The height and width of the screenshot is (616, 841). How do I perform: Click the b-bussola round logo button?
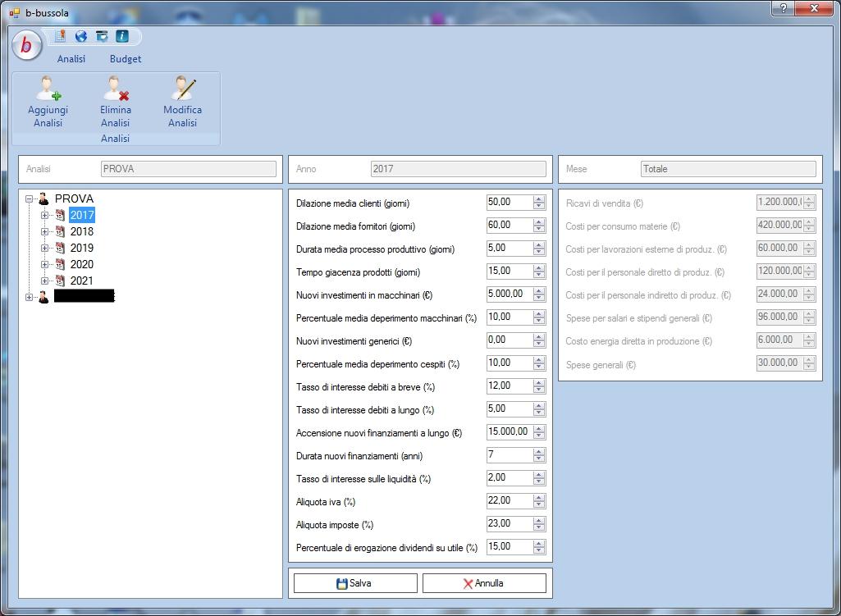[26, 45]
